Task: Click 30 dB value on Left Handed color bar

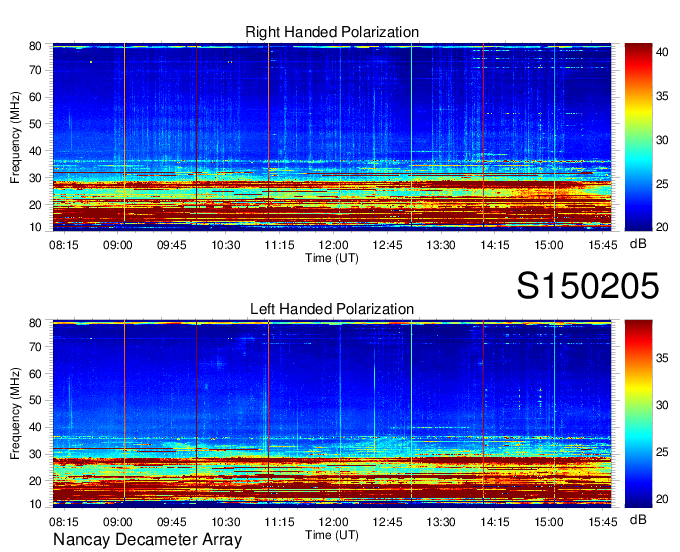Action: click(x=662, y=405)
